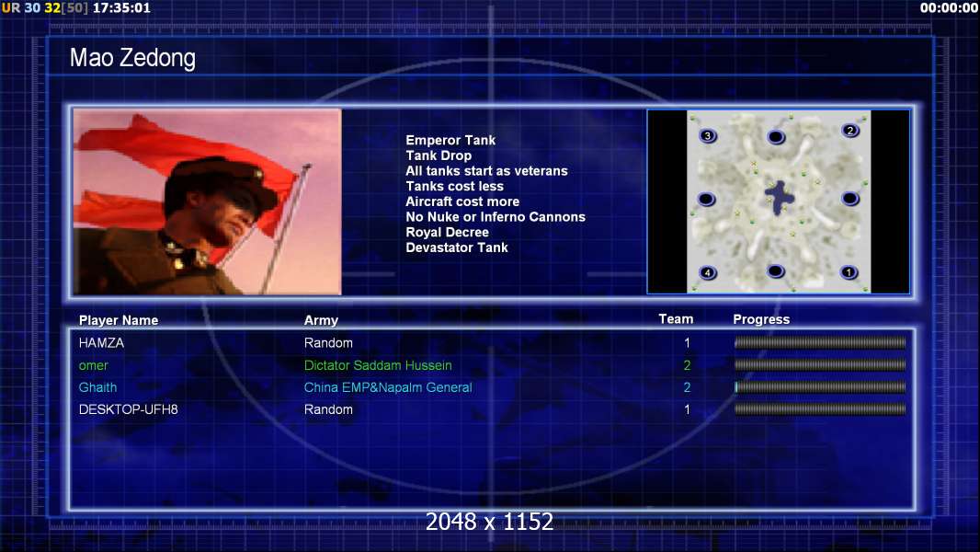This screenshot has height=552, width=980.
Task: Select player name 'DESKTOP-UFH8'
Action: pyautogui.click(x=128, y=409)
